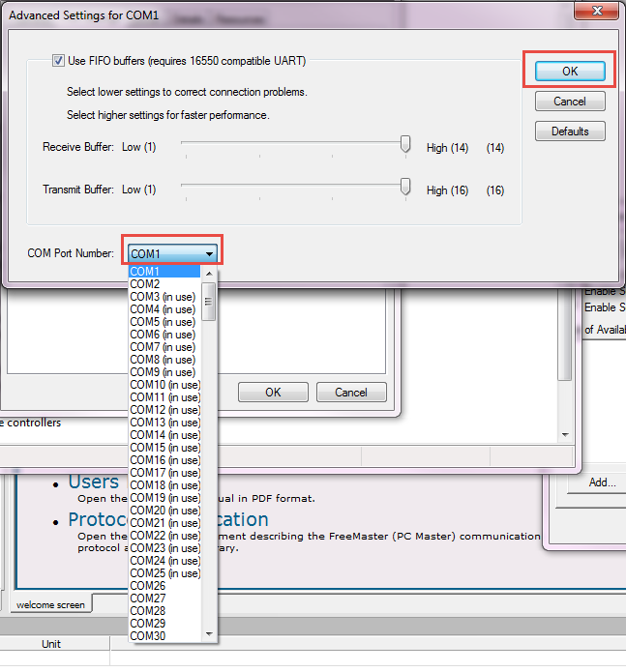Pick COM30 at the list bottom
Screen dimensions: 626x672
coord(164,636)
